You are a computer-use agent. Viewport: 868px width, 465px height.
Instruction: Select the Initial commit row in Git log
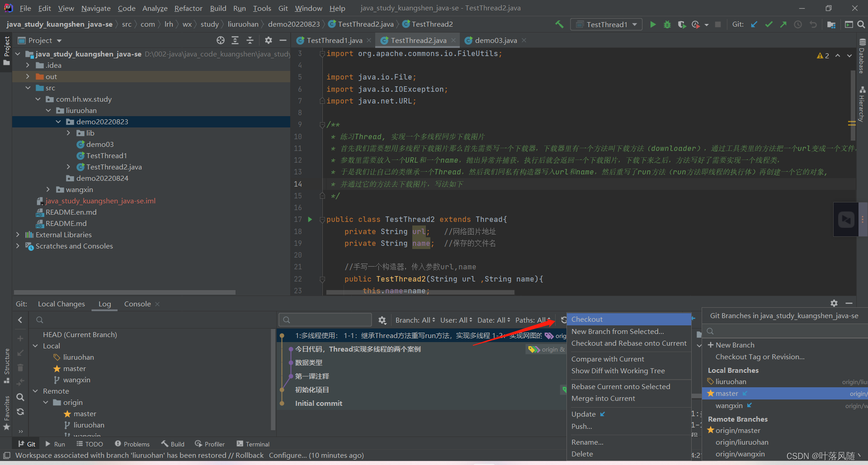pyautogui.click(x=420, y=403)
